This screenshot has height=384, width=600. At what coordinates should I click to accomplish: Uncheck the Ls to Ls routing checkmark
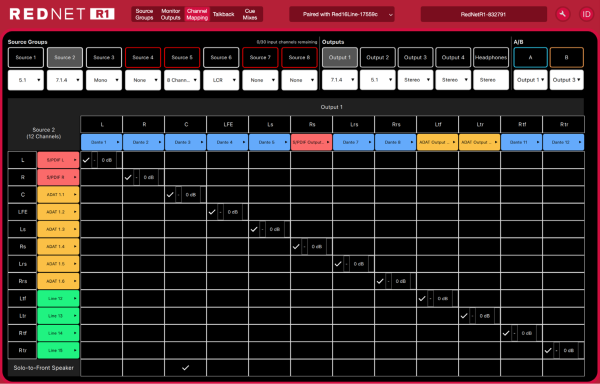[x=254, y=229]
